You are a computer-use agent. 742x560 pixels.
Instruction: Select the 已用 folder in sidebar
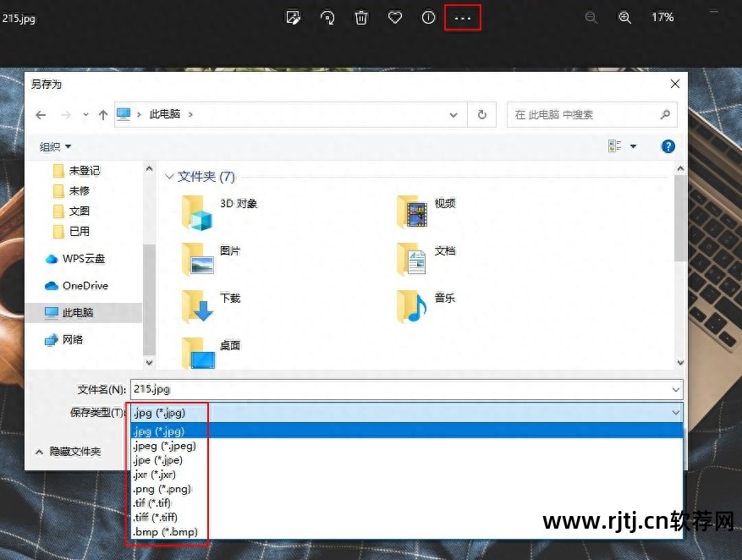pos(71,231)
